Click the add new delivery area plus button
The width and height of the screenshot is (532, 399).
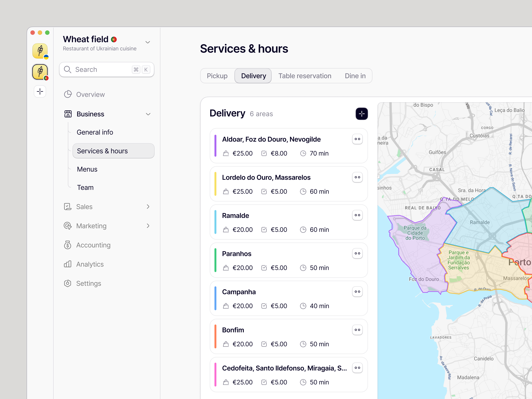click(361, 114)
